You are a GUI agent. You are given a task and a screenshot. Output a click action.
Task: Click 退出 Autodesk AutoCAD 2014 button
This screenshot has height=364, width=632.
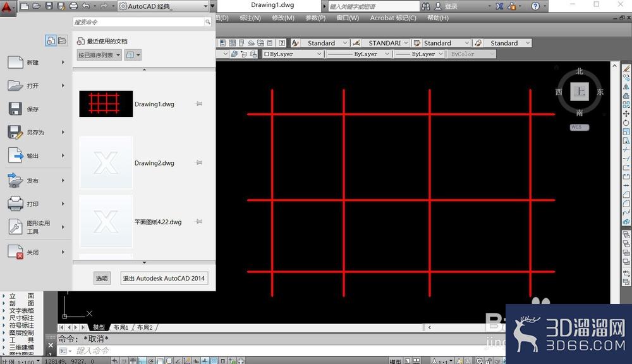(x=164, y=278)
